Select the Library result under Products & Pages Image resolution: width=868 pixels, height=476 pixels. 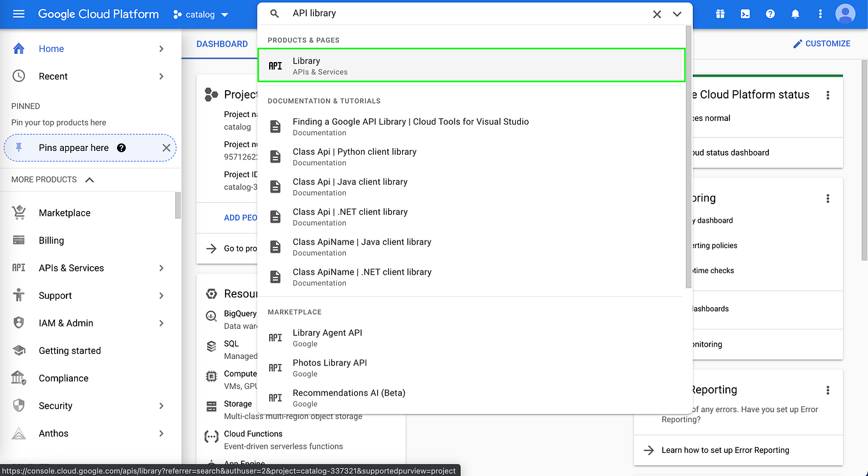click(471, 65)
